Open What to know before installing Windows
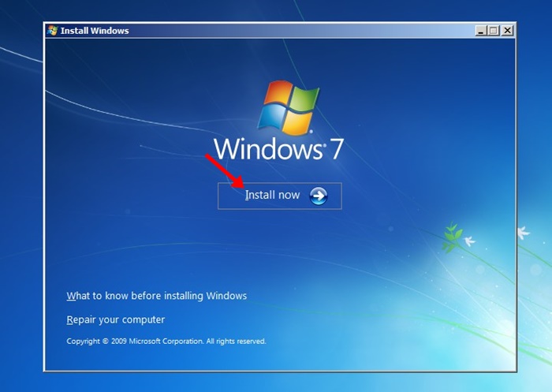Viewport: 552px width, 392px height. click(x=157, y=296)
